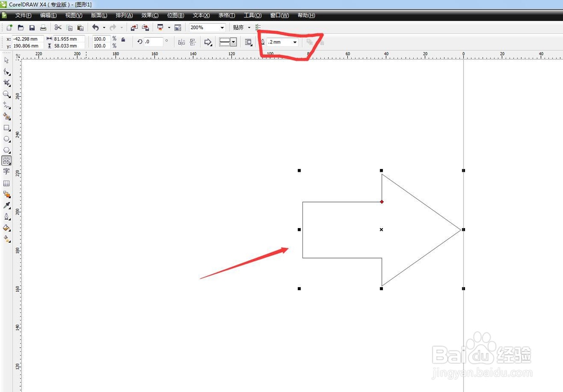Select the Interactive Fill tool
Image resolution: width=563 pixels, height=392 pixels.
click(6, 239)
